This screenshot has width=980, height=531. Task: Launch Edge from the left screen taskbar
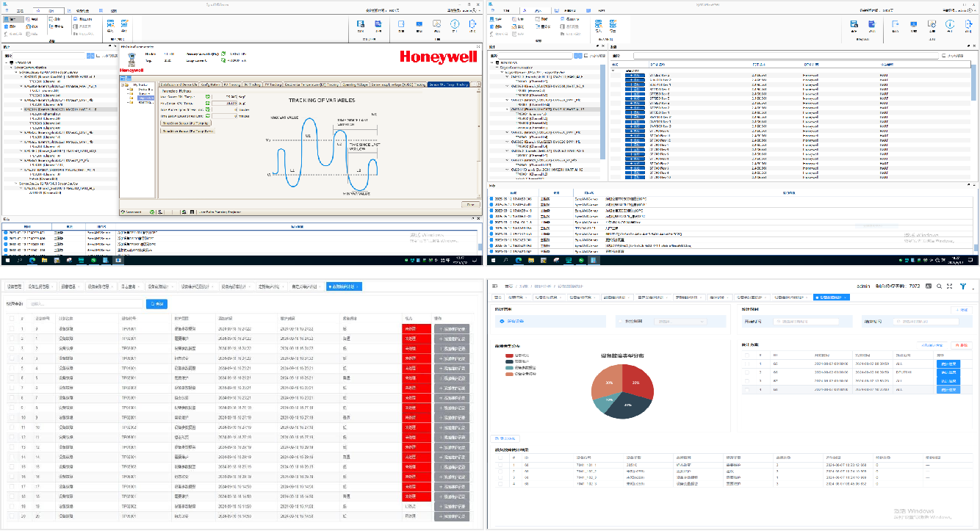click(32, 260)
